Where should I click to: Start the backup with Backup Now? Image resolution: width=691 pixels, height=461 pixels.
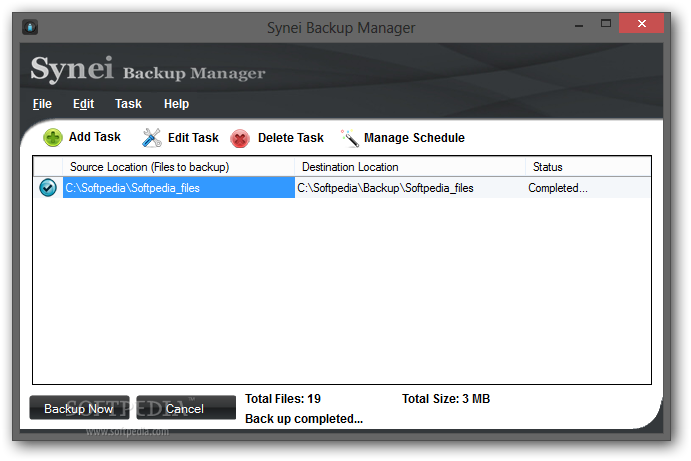coord(79,408)
